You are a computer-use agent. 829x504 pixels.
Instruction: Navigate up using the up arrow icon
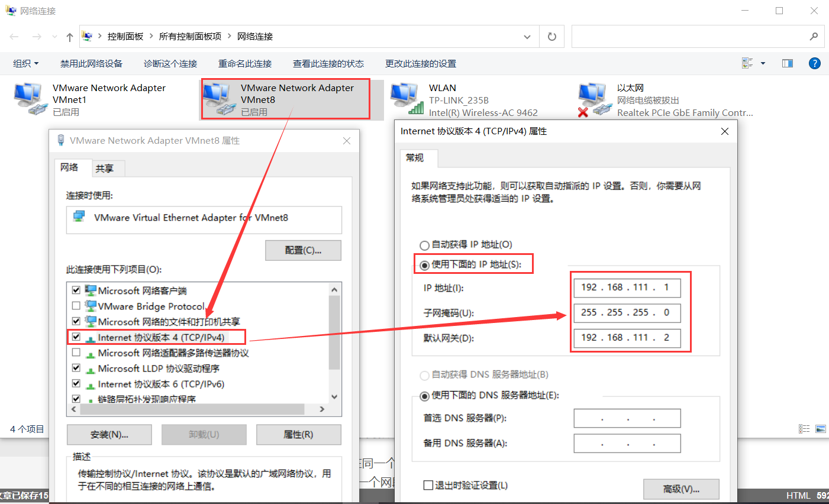point(69,36)
